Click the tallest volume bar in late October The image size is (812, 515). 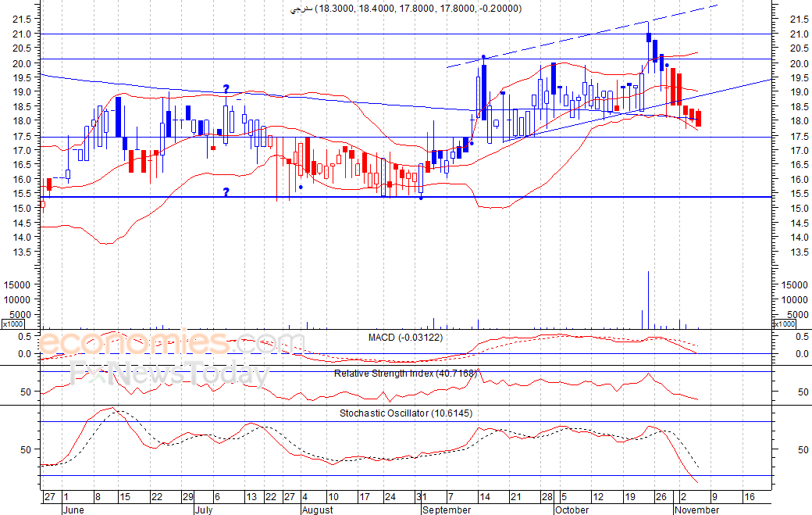tap(648, 299)
